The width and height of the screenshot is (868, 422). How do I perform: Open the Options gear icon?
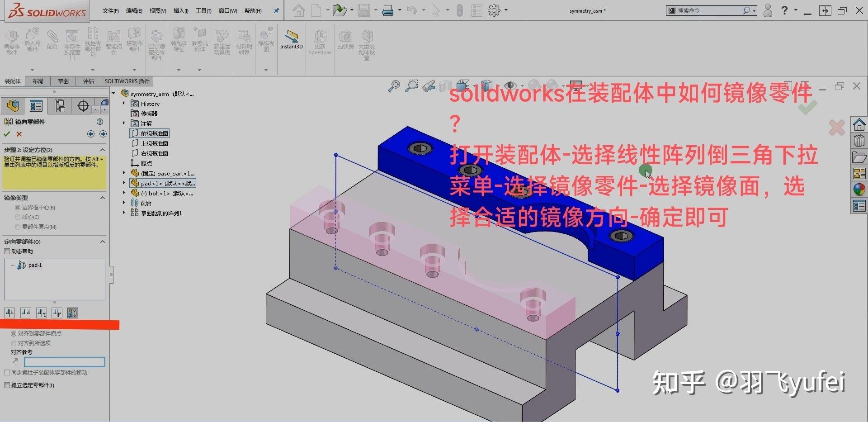(x=494, y=10)
